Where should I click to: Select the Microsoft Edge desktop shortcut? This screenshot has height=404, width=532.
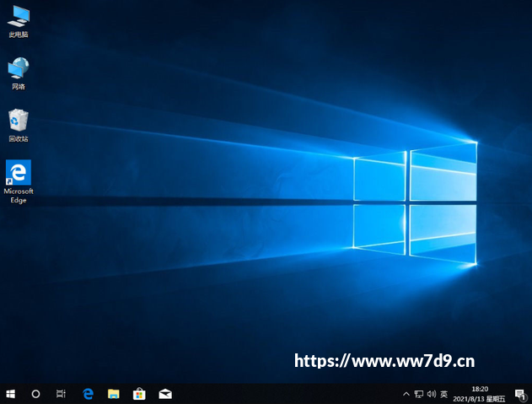[19, 181]
